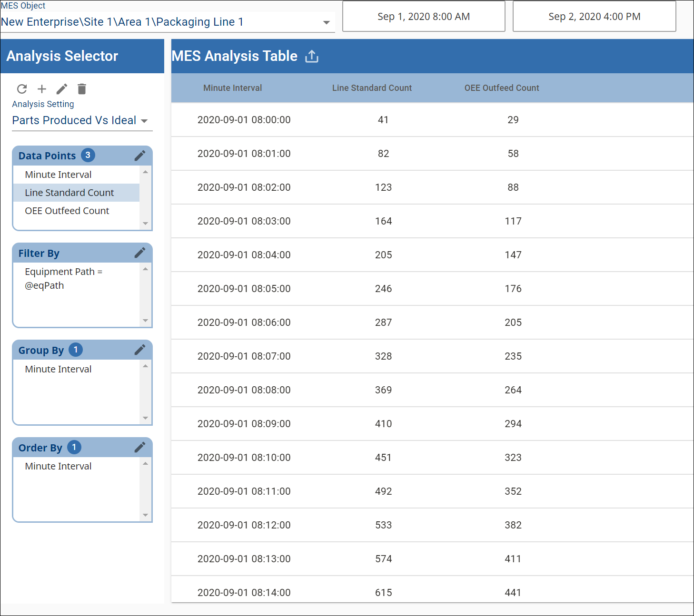Edit the Filter By conditions
Image resolution: width=694 pixels, height=616 pixels.
pyautogui.click(x=140, y=253)
